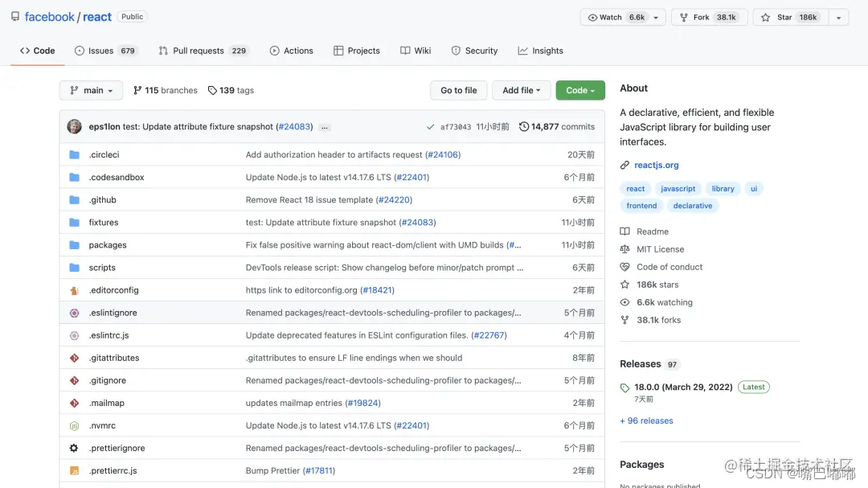Open the Add file dropdown

(x=521, y=90)
